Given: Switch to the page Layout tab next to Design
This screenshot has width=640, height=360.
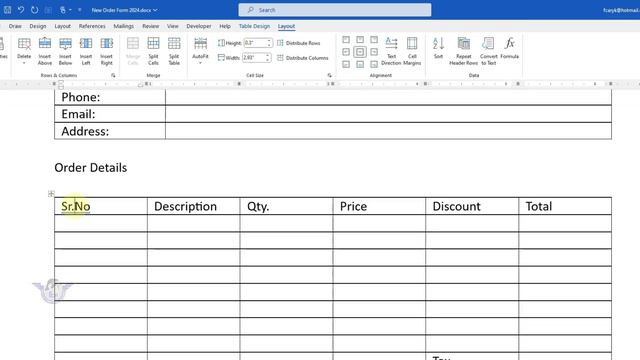Looking at the screenshot, I should click(x=62, y=26).
